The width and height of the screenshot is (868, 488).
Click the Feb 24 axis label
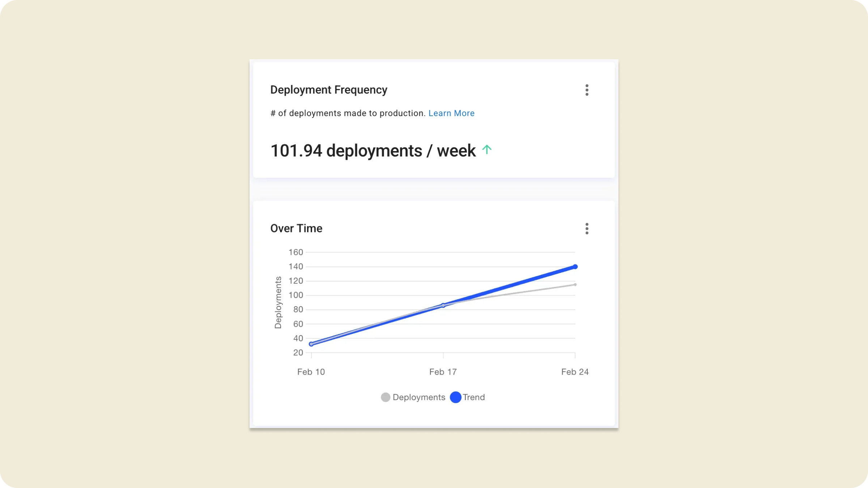(x=575, y=372)
